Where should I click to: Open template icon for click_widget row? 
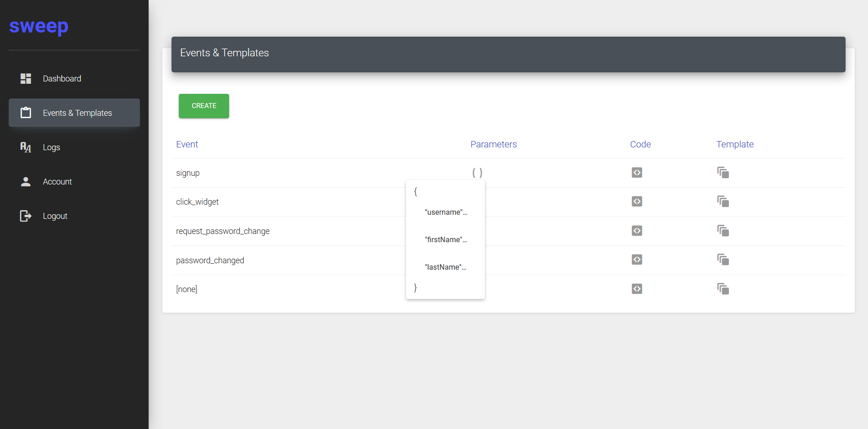click(x=723, y=201)
